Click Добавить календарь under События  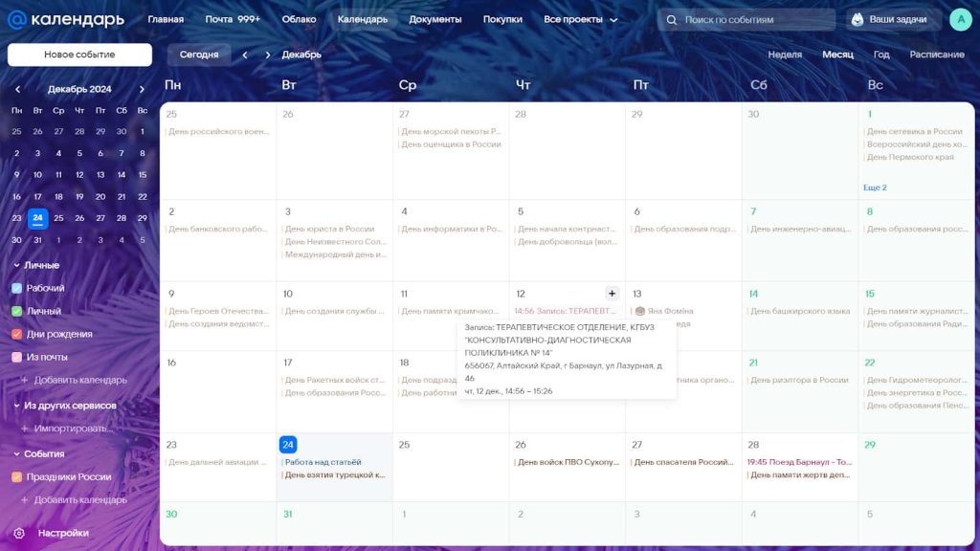[x=74, y=500]
